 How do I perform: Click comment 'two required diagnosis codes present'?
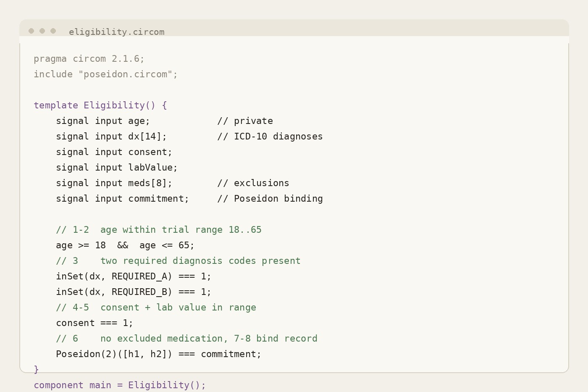pos(178,261)
